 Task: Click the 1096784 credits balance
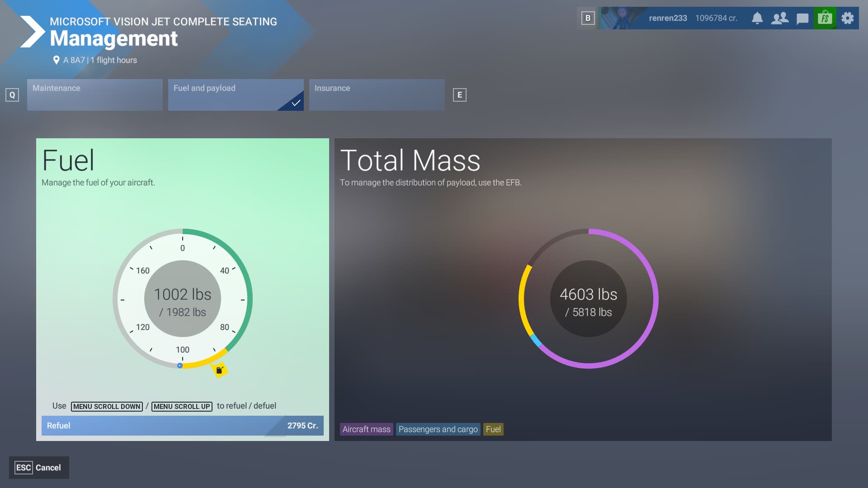point(716,18)
